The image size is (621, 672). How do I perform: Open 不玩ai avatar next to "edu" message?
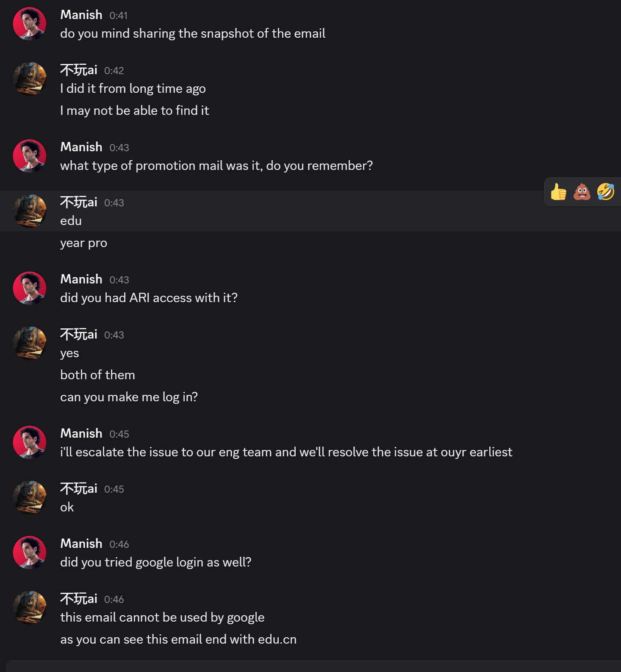[x=30, y=211]
